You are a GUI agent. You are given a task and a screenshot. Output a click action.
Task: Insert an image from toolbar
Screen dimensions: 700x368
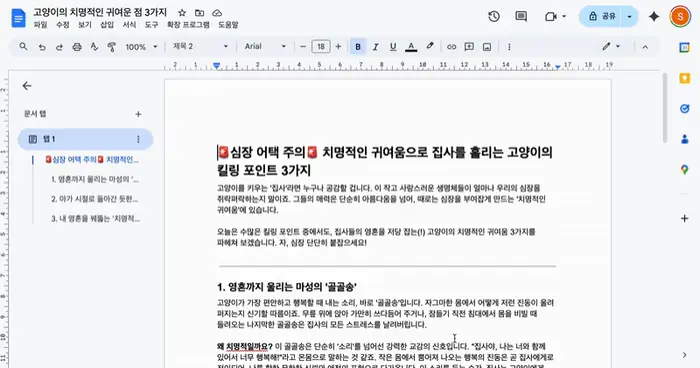click(487, 46)
